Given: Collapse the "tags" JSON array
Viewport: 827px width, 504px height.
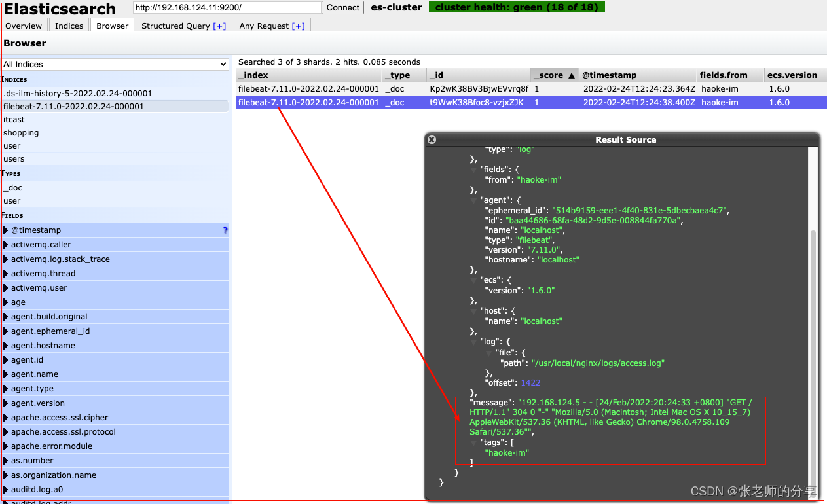Looking at the screenshot, I should pos(473,442).
